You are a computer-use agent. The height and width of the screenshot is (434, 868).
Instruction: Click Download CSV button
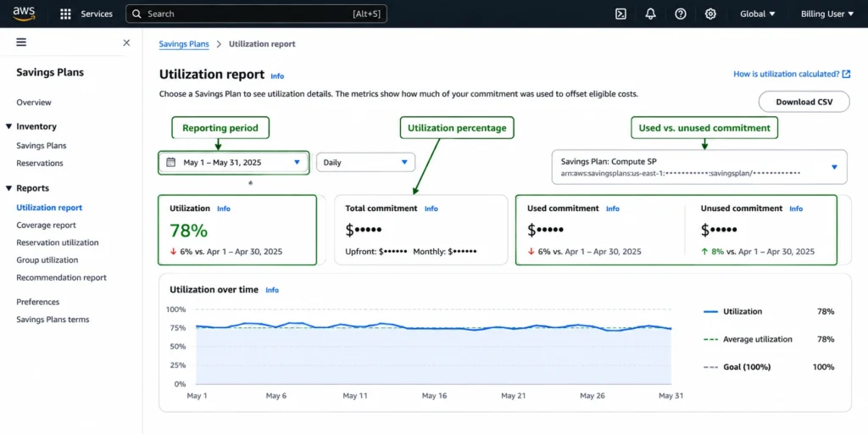pos(804,102)
